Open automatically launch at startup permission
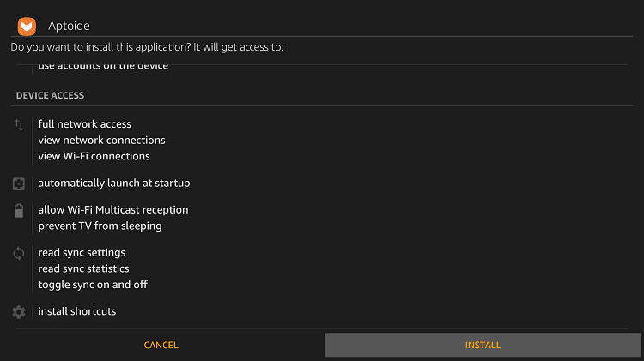The width and height of the screenshot is (644, 361). click(114, 183)
